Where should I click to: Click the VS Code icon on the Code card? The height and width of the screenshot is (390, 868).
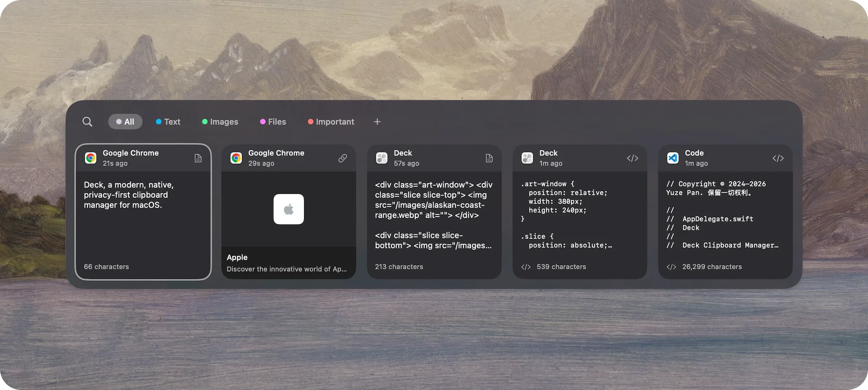pos(672,158)
